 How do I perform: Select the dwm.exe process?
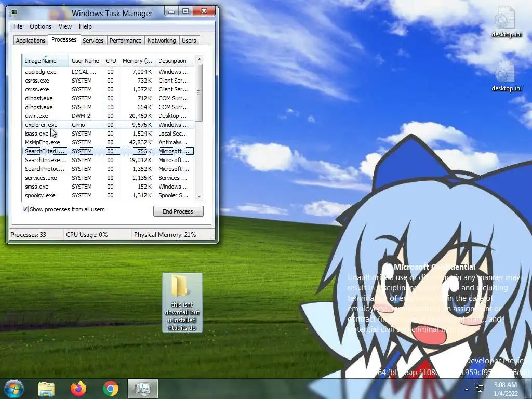(x=108, y=116)
